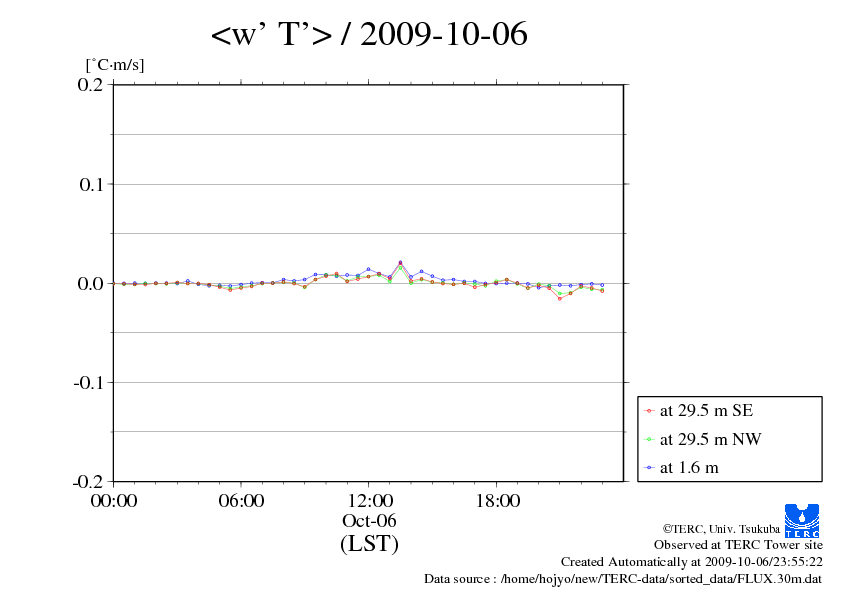Select the 'at 29.5 m NW' legend label

coord(708,439)
